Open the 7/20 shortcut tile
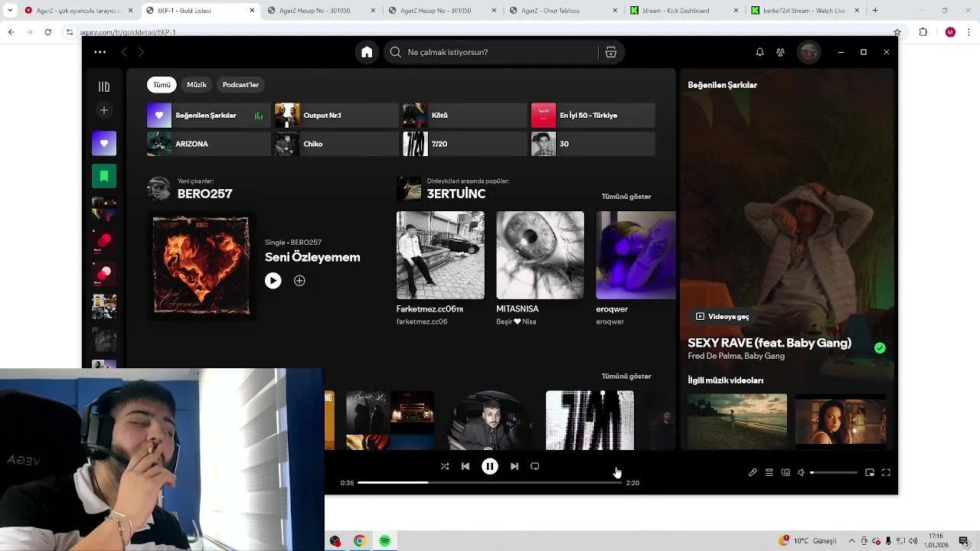The image size is (980, 551). (465, 144)
